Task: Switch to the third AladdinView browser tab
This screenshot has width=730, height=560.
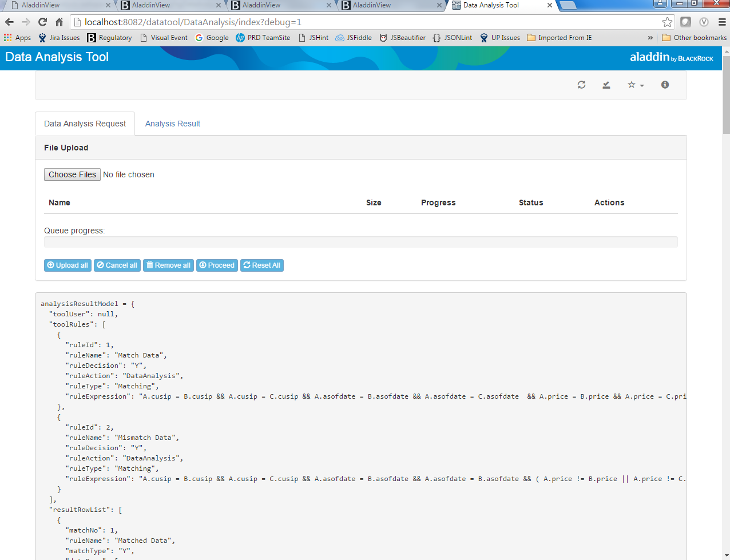Action: [x=280, y=5]
